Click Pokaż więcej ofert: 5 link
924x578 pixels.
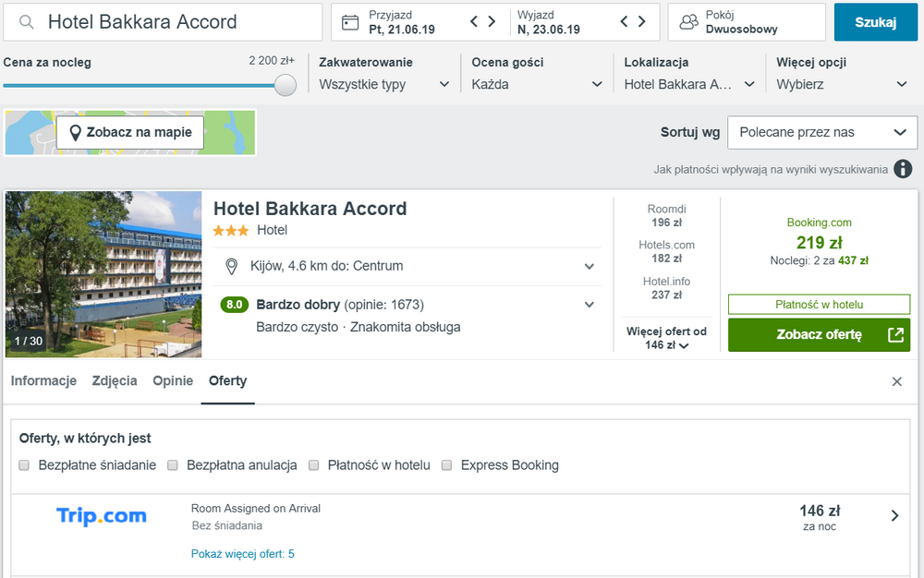coord(242,554)
